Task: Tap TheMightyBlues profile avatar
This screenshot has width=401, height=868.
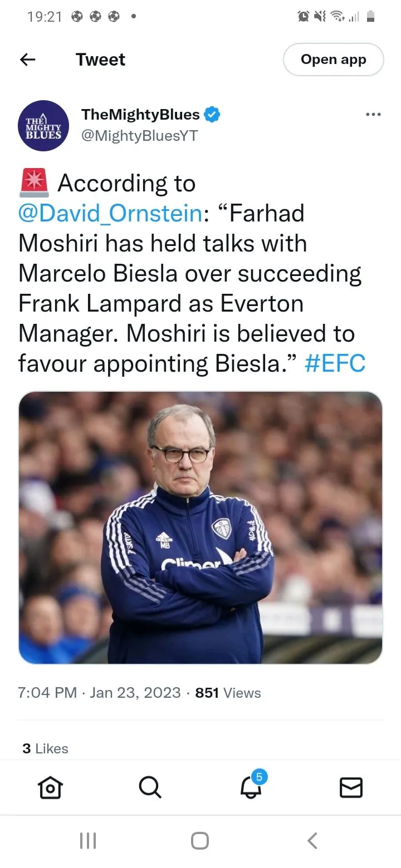Action: pos(43,126)
